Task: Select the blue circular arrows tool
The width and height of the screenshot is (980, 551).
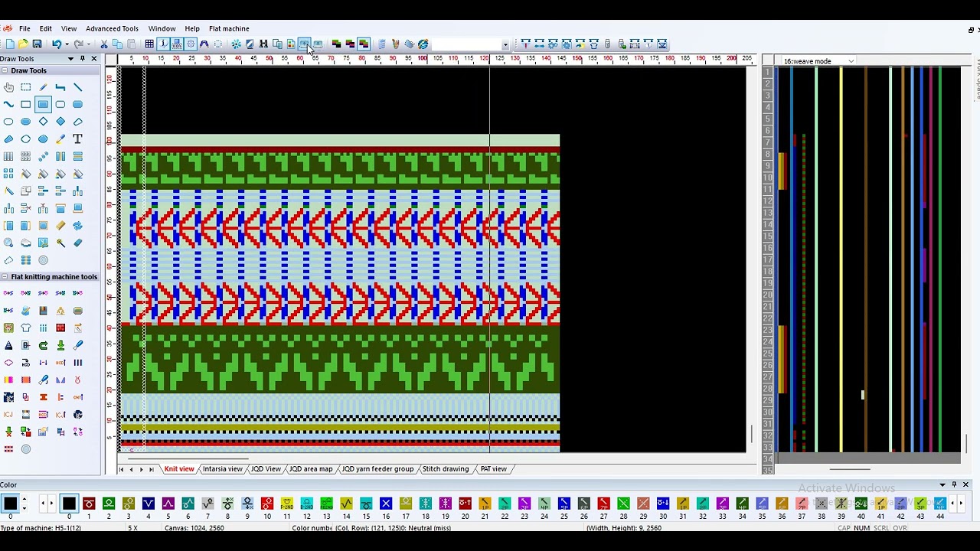Action: coord(77,226)
